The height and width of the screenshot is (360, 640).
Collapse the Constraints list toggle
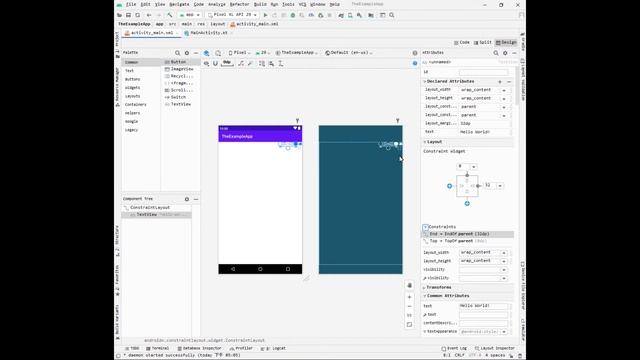pyautogui.click(x=425, y=227)
